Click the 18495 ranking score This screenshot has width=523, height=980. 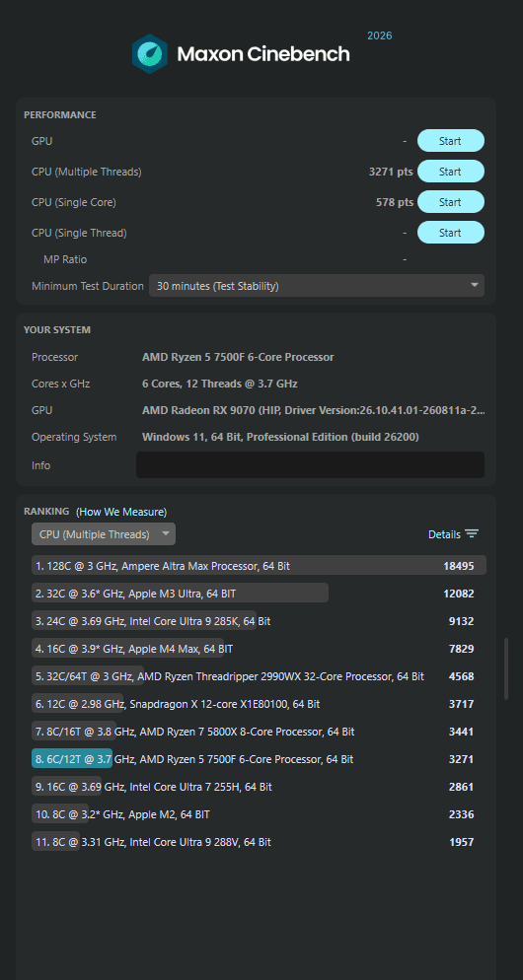coord(459,566)
